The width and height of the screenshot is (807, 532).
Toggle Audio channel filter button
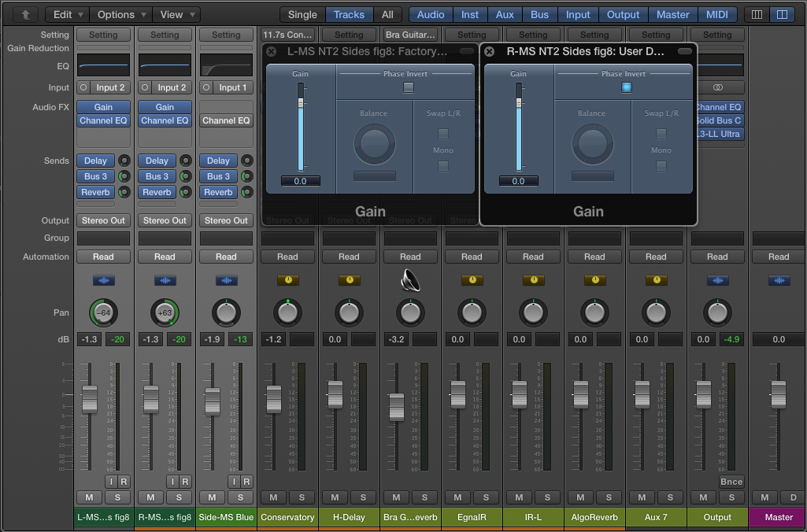pyautogui.click(x=431, y=15)
